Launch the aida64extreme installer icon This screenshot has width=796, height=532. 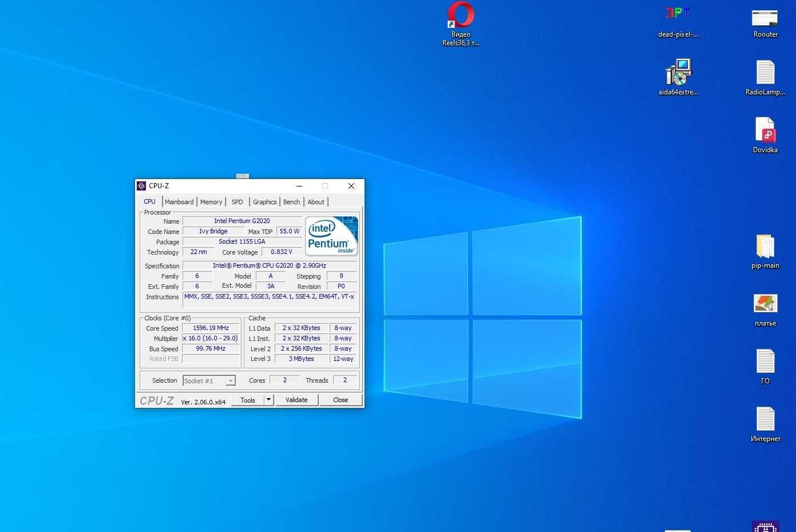pyautogui.click(x=678, y=72)
